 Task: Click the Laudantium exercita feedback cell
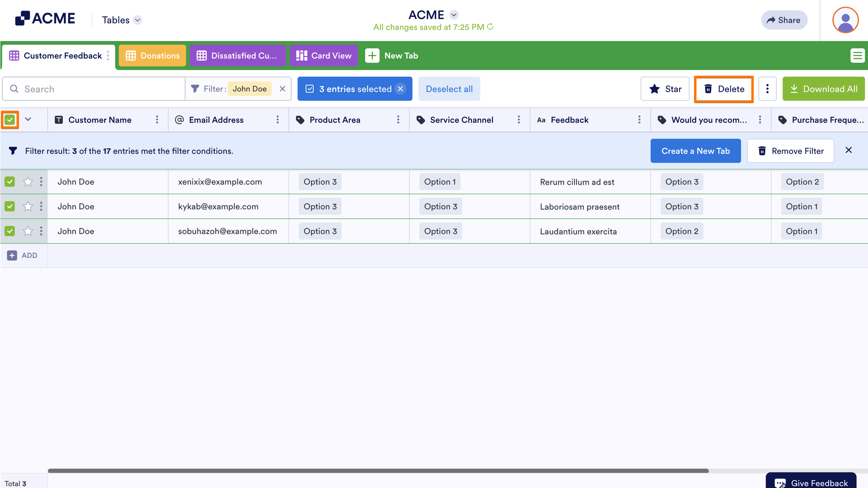pos(590,231)
